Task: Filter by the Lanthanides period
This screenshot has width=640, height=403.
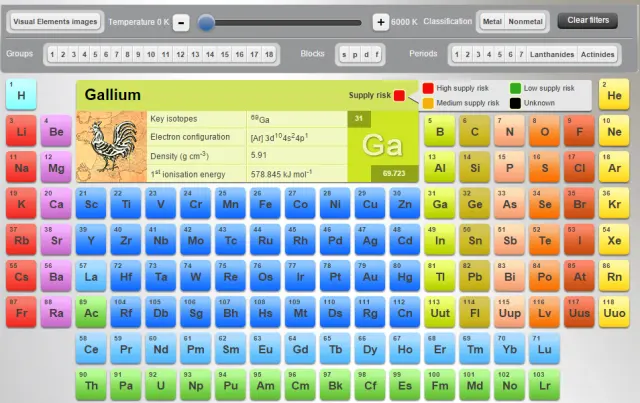Action: [552, 54]
